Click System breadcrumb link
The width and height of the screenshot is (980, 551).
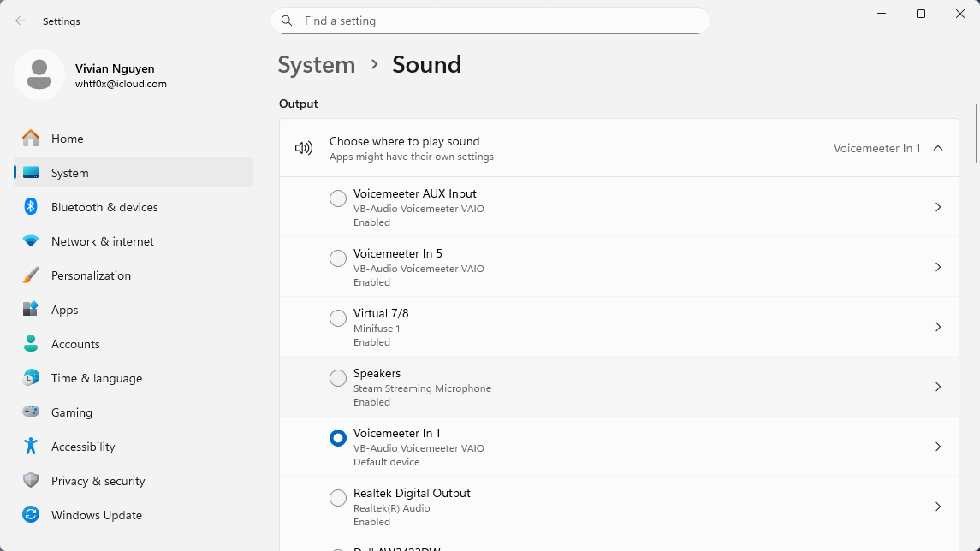click(316, 65)
